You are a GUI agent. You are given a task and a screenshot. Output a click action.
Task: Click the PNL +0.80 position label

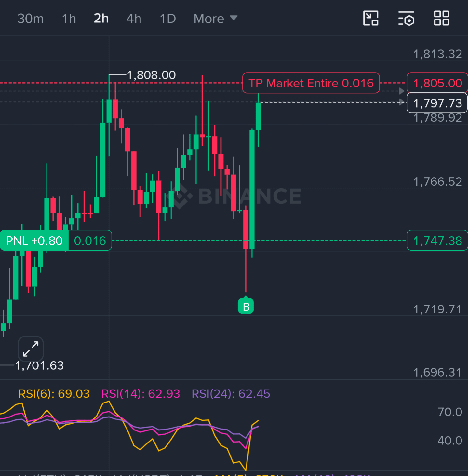pyautogui.click(x=34, y=241)
